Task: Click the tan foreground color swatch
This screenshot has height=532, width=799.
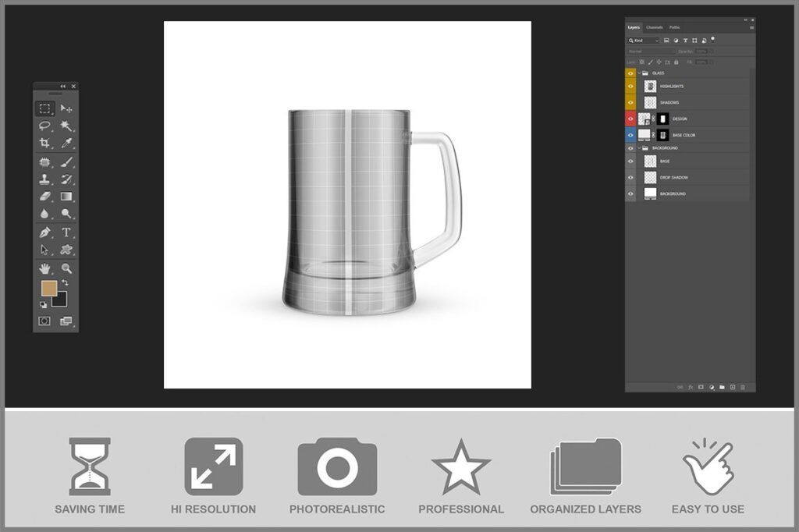Action: click(x=48, y=289)
